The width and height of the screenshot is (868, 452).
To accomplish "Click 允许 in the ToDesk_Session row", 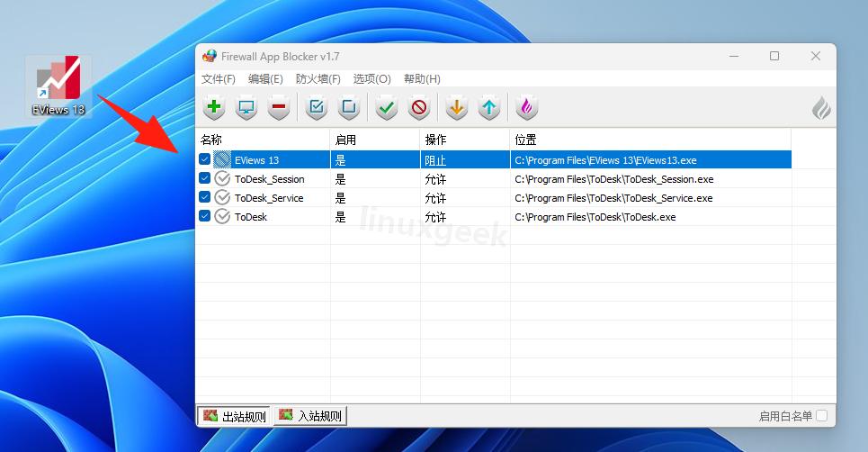I will click(x=435, y=179).
